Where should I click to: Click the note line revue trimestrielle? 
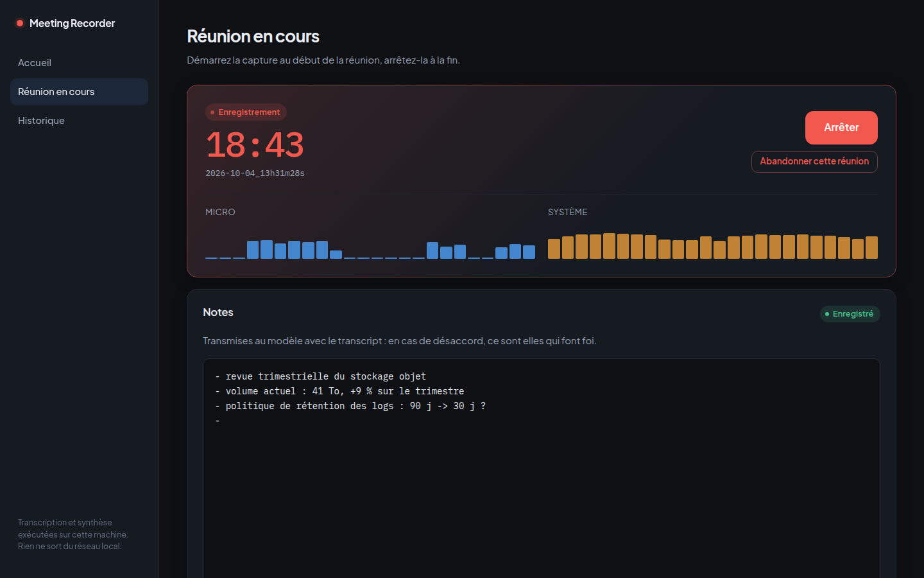pos(320,376)
